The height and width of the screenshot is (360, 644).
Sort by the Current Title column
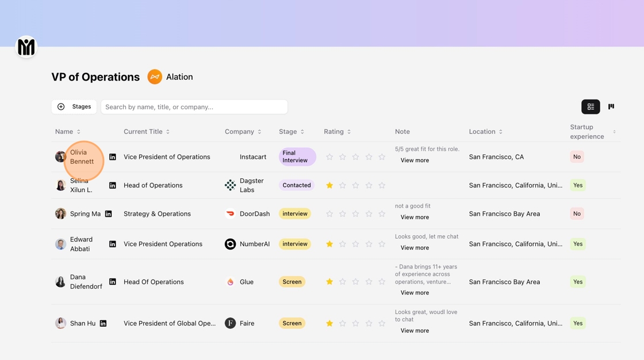click(x=147, y=132)
